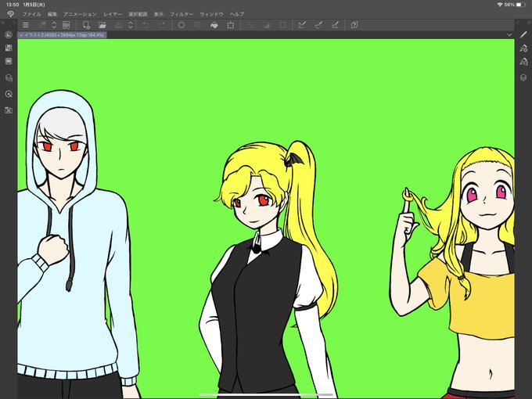532x399 pixels.
Task: Close the イラスト2 canvas tab
Action: (x=21, y=35)
